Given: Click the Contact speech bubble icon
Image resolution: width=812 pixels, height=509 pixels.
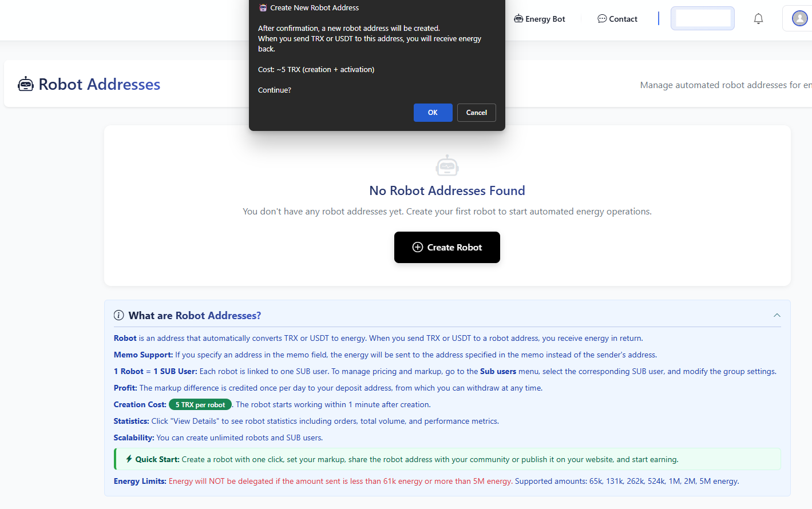Looking at the screenshot, I should point(602,19).
